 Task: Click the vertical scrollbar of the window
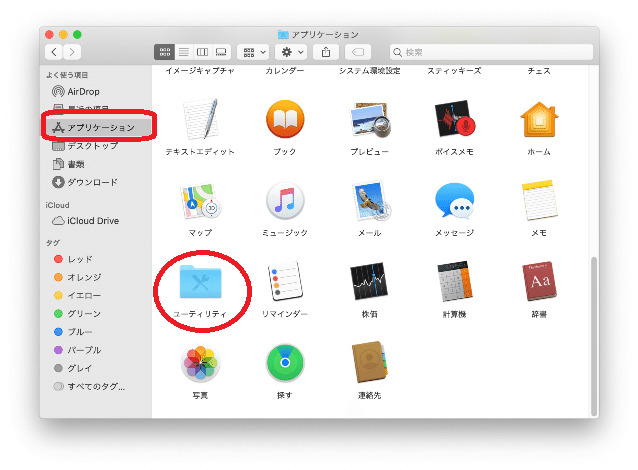594,335
